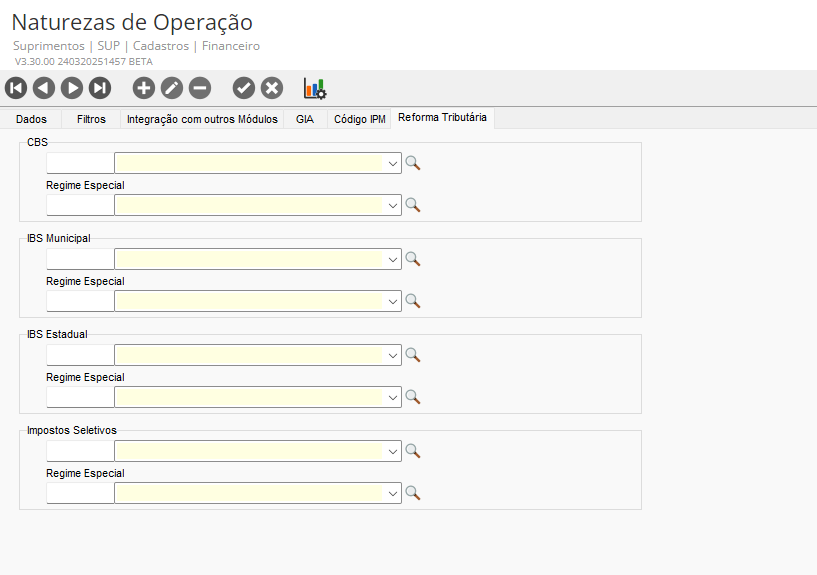Go to the next record
The image size is (817, 575).
point(72,88)
